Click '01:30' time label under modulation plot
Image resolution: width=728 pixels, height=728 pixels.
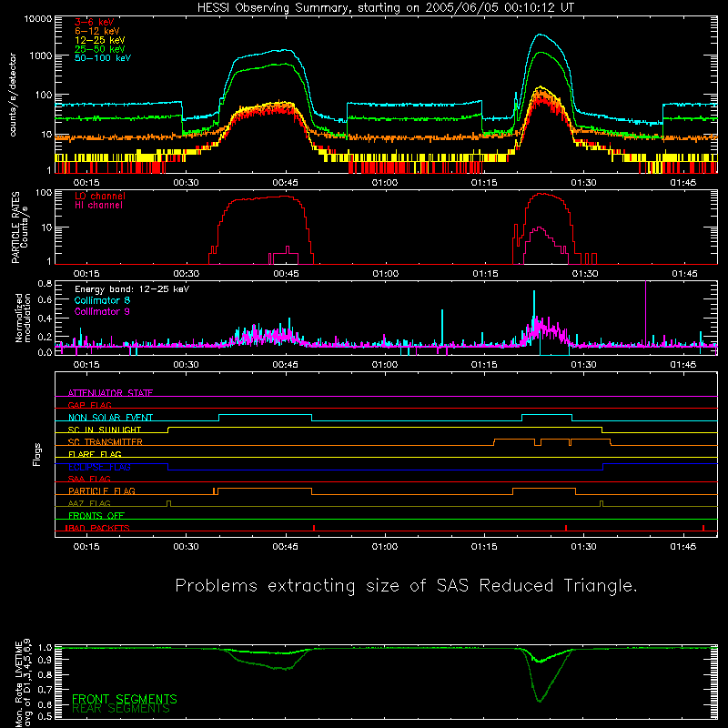coord(583,365)
